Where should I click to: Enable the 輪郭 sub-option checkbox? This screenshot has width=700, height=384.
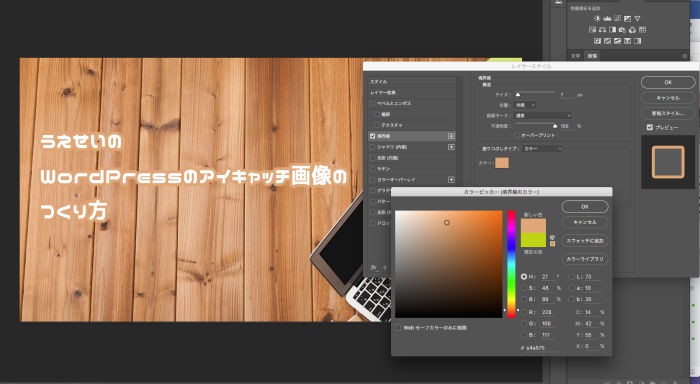377,114
